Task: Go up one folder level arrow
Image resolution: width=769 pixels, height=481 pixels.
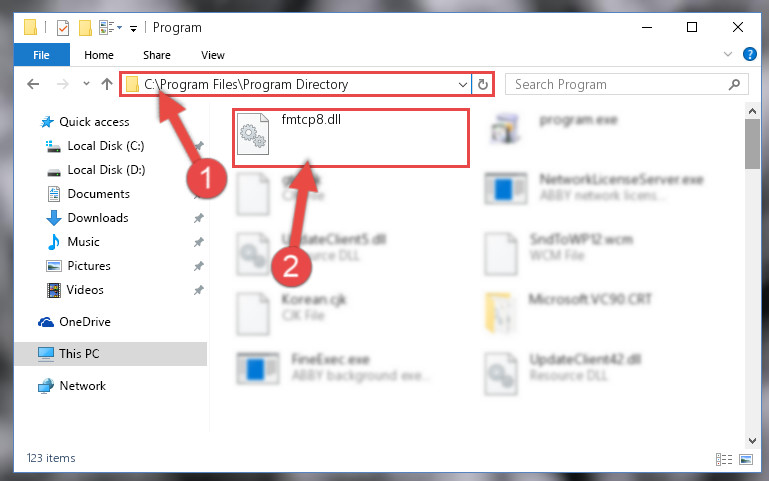Action: 106,84
